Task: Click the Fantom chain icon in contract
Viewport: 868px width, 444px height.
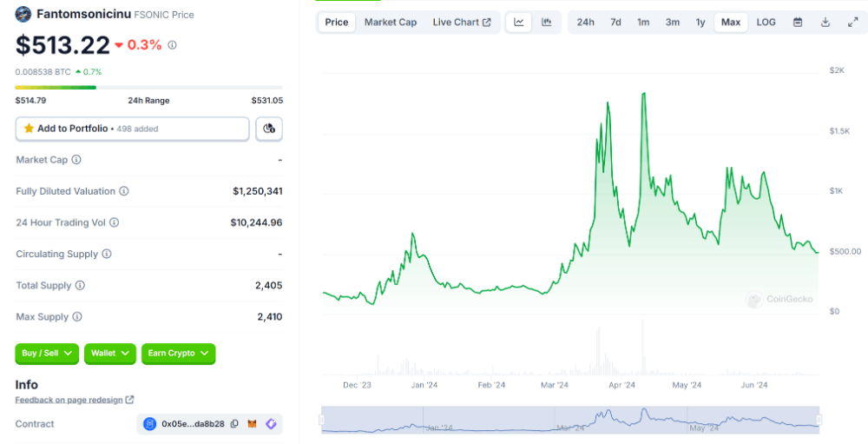Action: [x=150, y=424]
